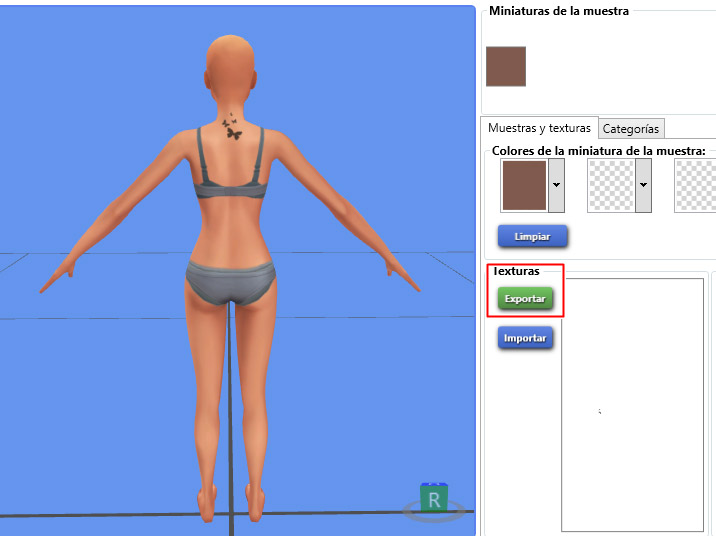This screenshot has height=536, width=716.
Task: Click the third transparent color swatch
Action: pyautogui.click(x=695, y=185)
